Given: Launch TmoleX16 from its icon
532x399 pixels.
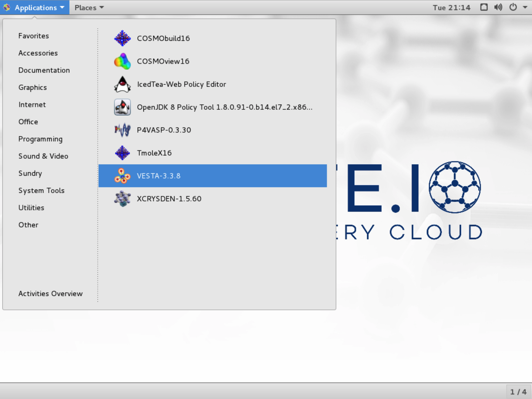Looking at the screenshot, I should point(122,153).
